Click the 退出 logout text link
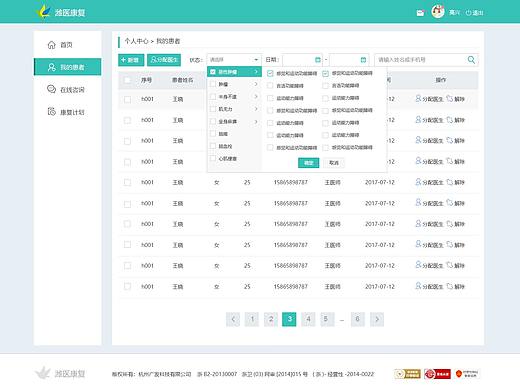 [x=478, y=13]
